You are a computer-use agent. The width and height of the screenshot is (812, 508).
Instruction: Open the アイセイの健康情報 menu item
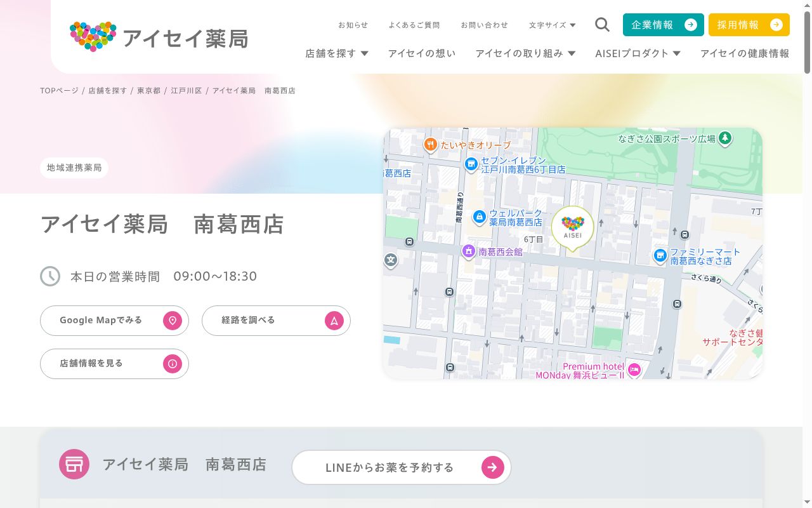tap(745, 53)
